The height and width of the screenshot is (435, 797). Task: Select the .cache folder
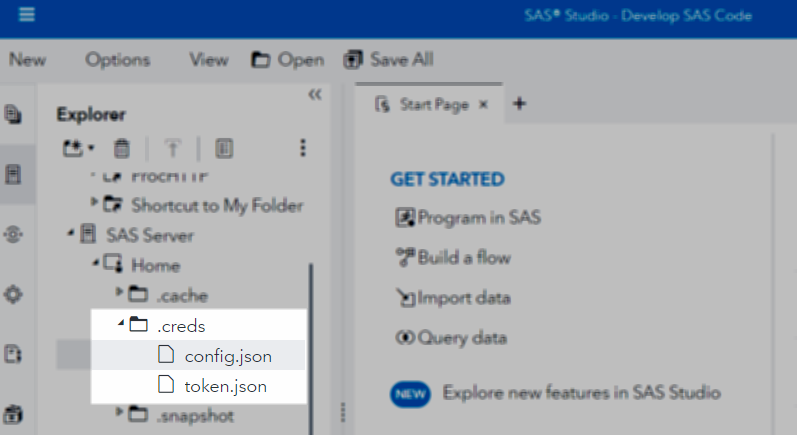click(182, 296)
